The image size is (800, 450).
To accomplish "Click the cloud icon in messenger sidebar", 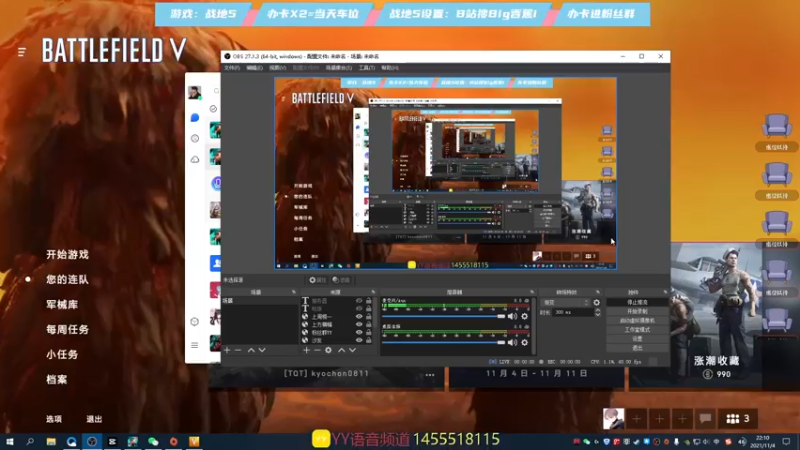I will pos(195,160).
